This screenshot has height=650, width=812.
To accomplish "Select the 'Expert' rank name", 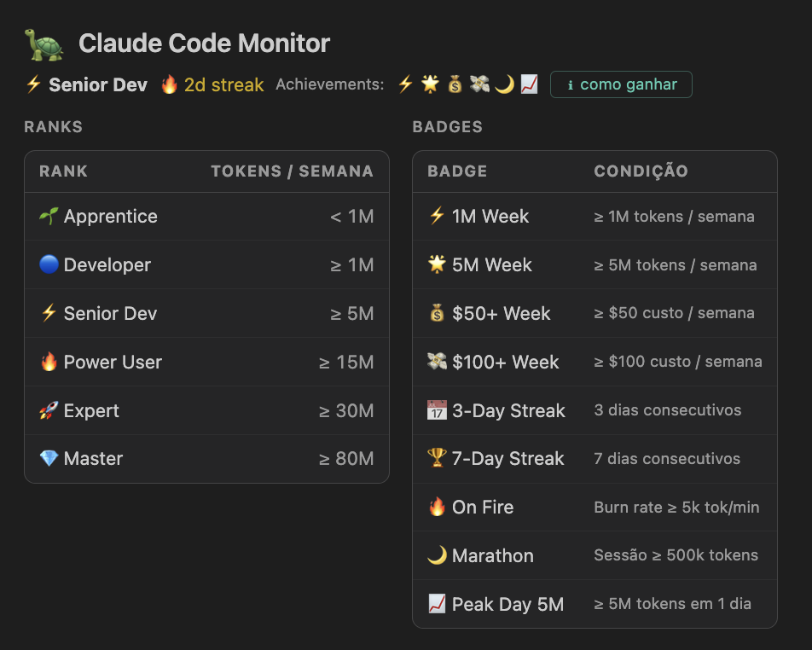I will tap(91, 410).
